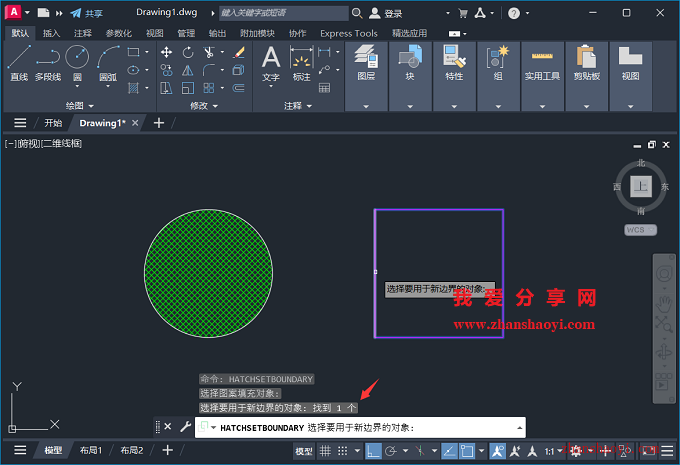
Task: Click the Rectangle draw tool icon
Action: click(x=134, y=52)
